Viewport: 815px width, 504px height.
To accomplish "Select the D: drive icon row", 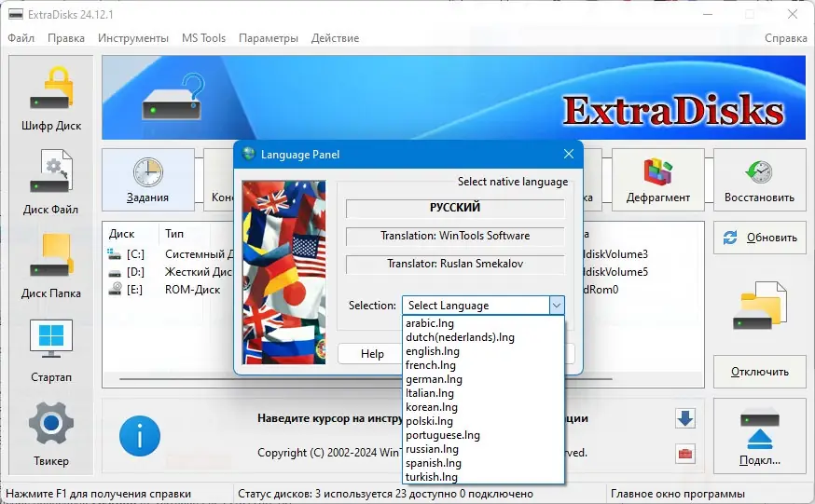I will coord(114,272).
